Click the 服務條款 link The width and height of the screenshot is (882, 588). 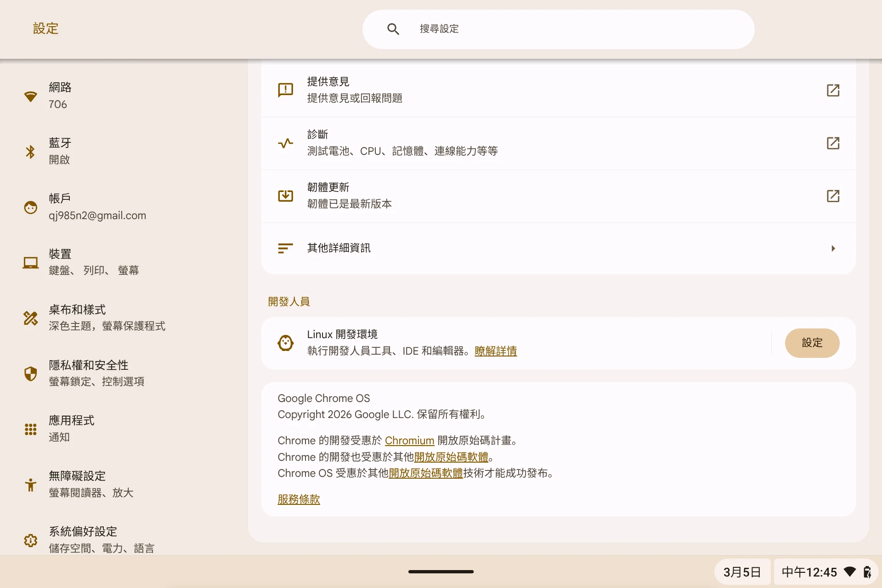click(x=299, y=499)
